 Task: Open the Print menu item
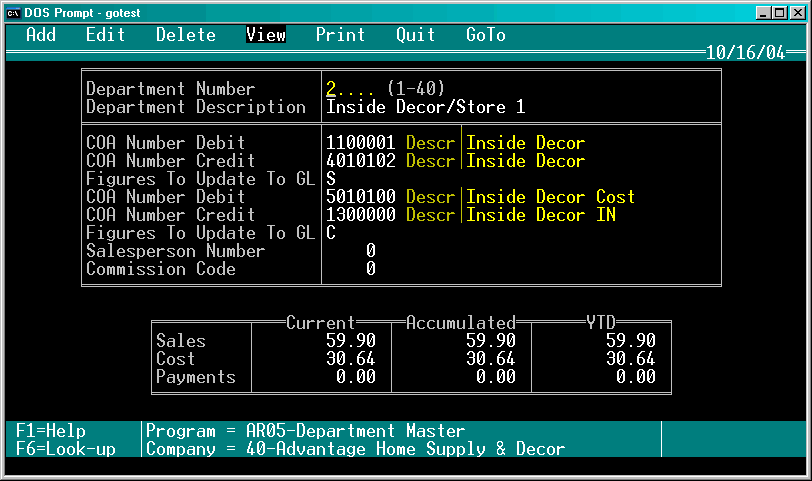tap(341, 35)
